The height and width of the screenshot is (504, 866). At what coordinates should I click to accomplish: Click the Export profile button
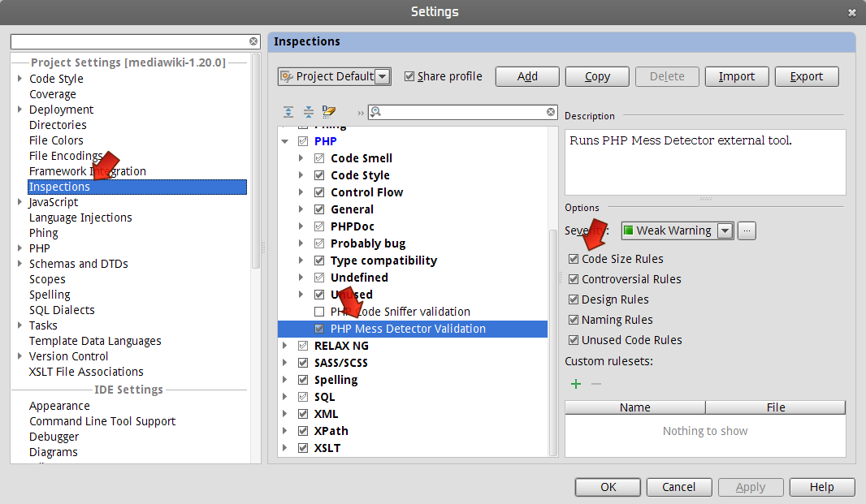pos(807,77)
